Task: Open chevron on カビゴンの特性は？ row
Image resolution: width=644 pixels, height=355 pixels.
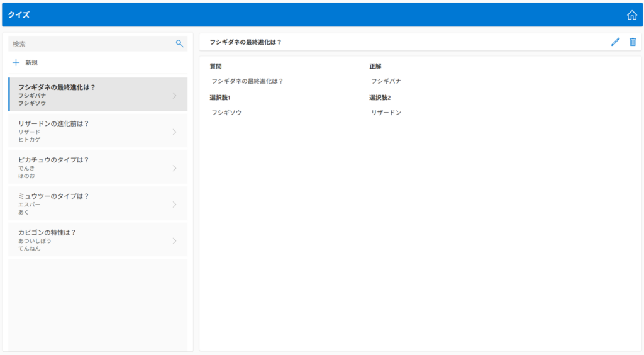Action: pyautogui.click(x=175, y=241)
